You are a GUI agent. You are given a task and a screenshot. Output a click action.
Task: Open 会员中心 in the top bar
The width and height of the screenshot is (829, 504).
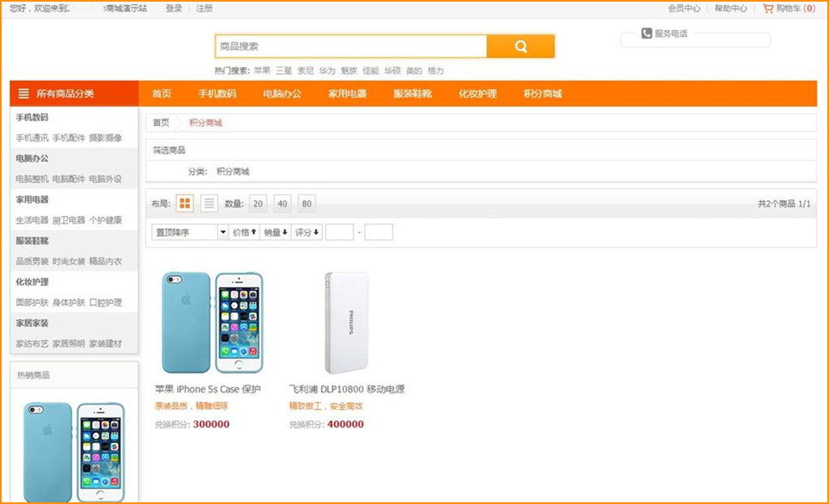point(684,8)
